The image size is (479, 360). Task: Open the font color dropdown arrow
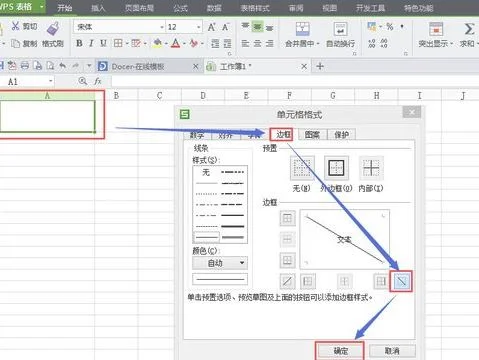(x=184, y=44)
